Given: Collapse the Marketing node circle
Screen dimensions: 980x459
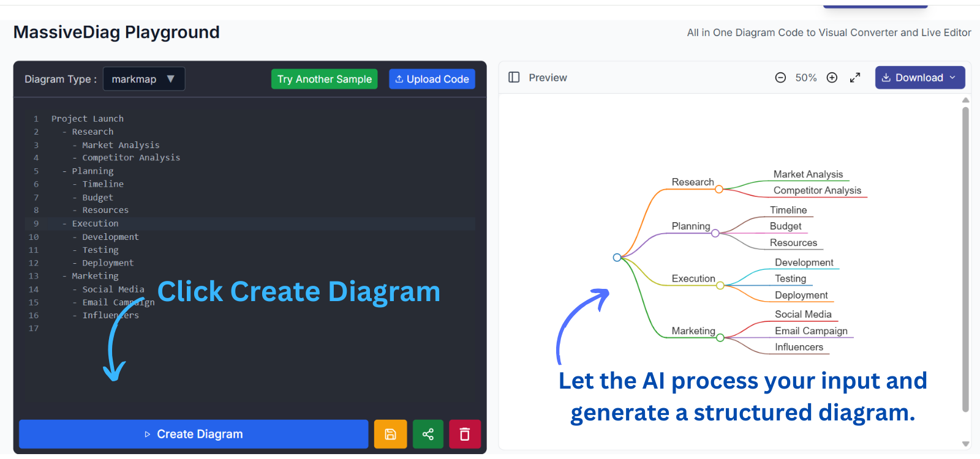Looking at the screenshot, I should (720, 338).
